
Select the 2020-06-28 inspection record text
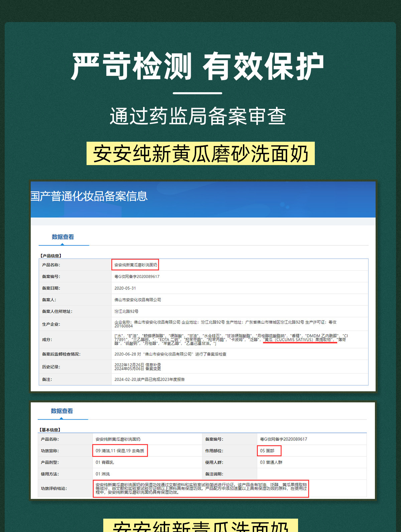pyautogui.click(x=170, y=354)
